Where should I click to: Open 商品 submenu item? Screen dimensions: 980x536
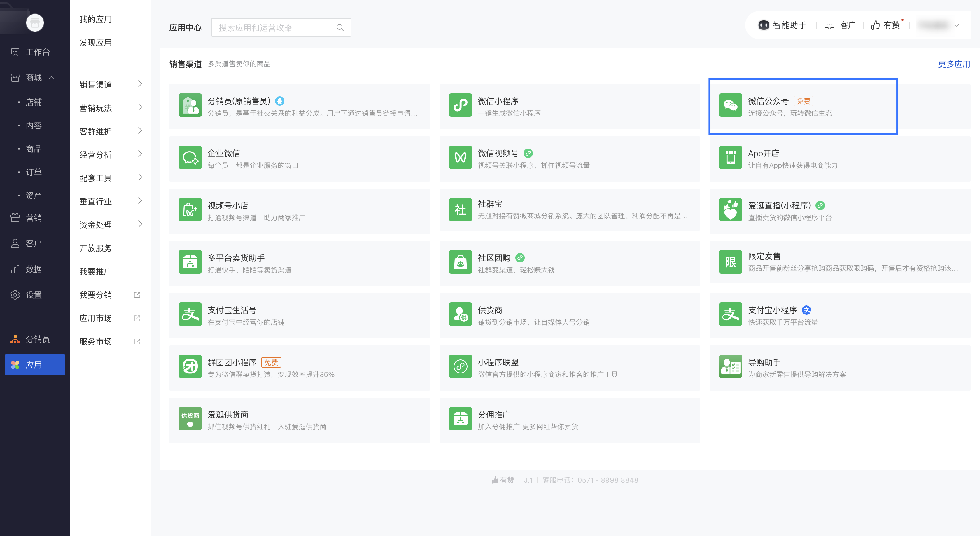click(x=34, y=149)
